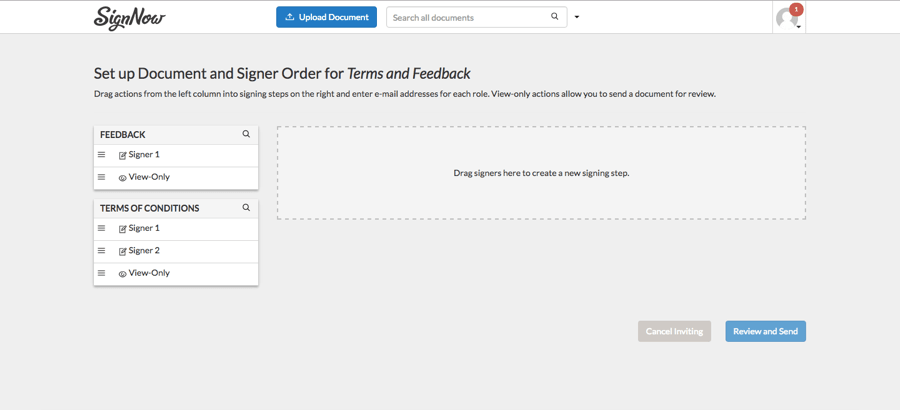Image resolution: width=900 pixels, height=410 pixels.
Task: Click the pencil icon of Terms Signer 1
Action: [x=123, y=229]
